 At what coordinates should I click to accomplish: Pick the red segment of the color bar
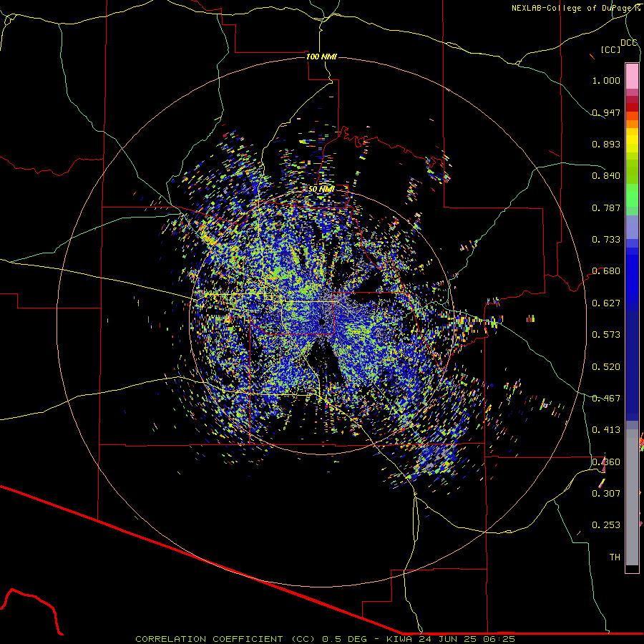coord(632,107)
